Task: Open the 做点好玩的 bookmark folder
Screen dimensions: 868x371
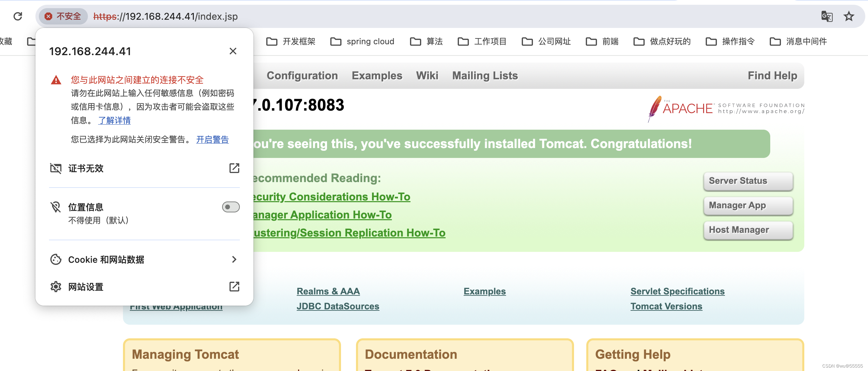Action: click(x=662, y=42)
